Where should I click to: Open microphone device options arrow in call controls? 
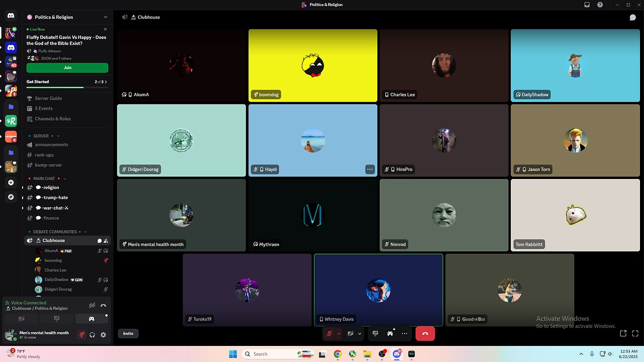tap(339, 333)
